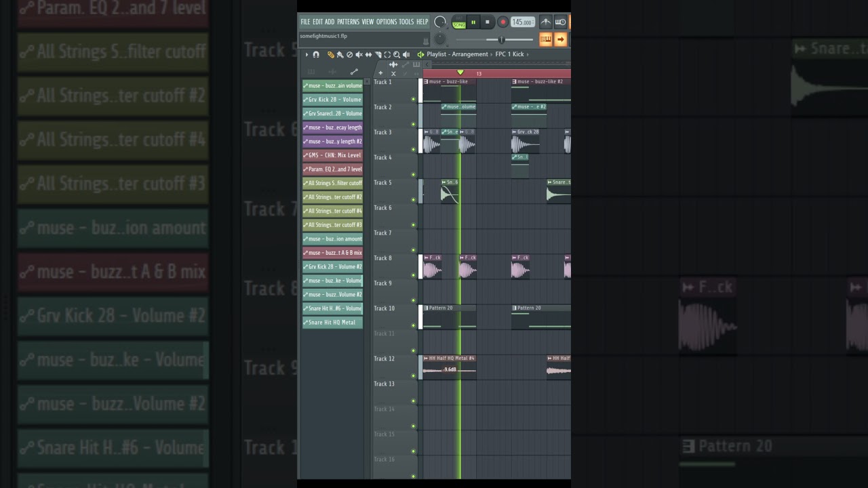This screenshot has width=868, height=488.
Task: Toggle the SONG mode switch
Action: click(x=459, y=24)
